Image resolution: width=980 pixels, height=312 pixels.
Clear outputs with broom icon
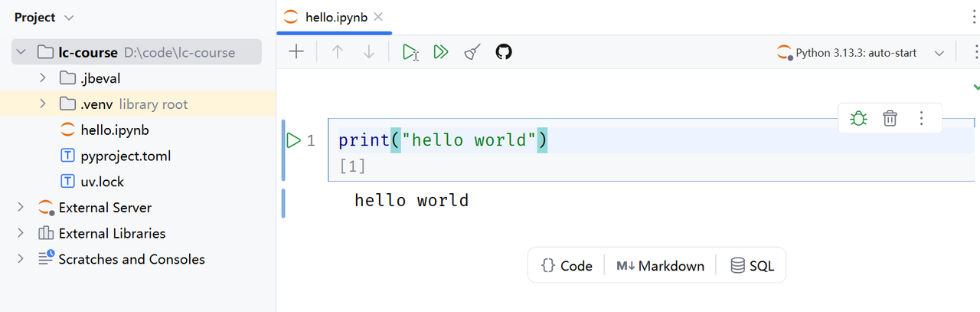[472, 52]
